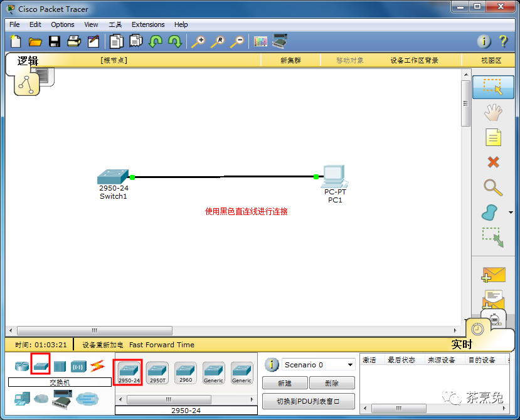Select the WAN Emulation cloud category
This screenshot has width=520, height=420.
pos(41,398)
